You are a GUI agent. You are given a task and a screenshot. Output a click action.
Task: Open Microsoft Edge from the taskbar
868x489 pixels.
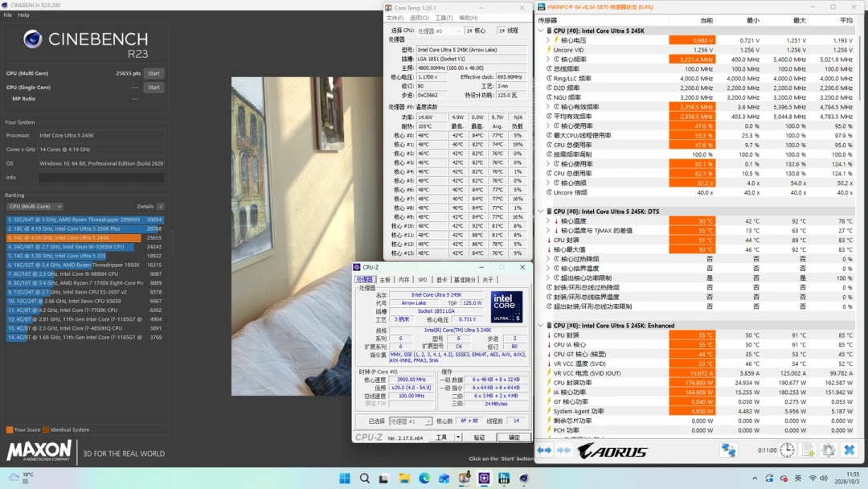[424, 478]
